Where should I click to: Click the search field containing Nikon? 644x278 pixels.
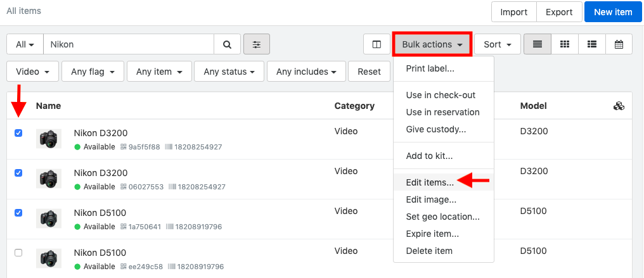pos(129,44)
